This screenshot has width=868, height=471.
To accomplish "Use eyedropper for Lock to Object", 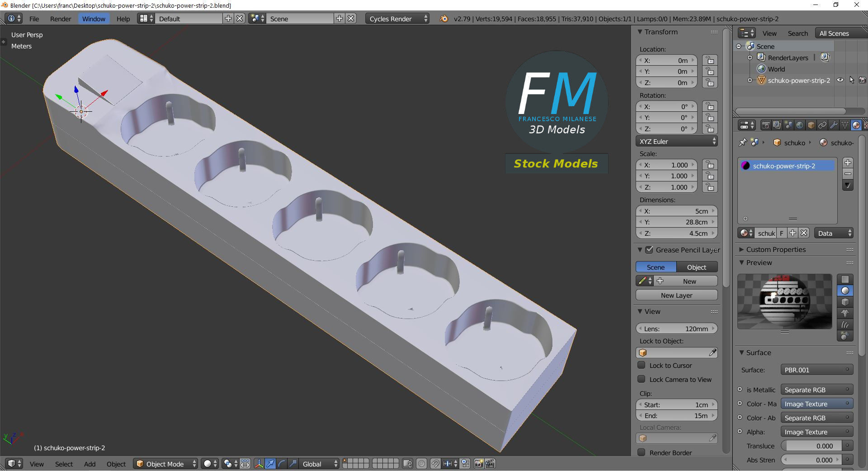I will 712,352.
